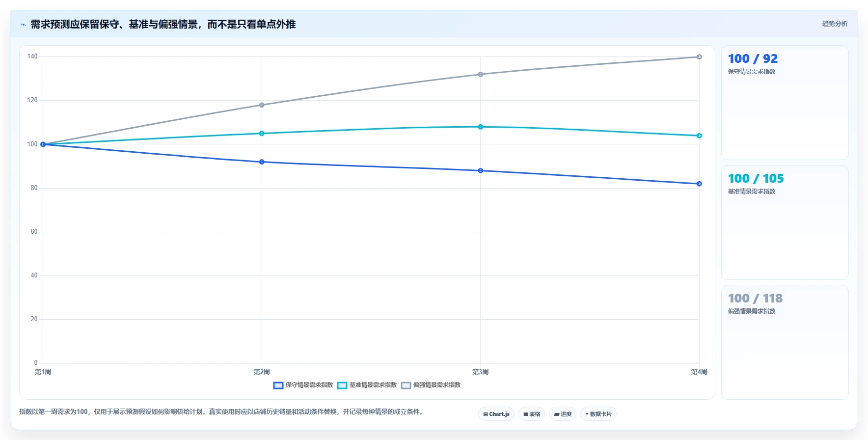Click the trend icon beside the title
The height and width of the screenshot is (440, 868).
(23, 25)
